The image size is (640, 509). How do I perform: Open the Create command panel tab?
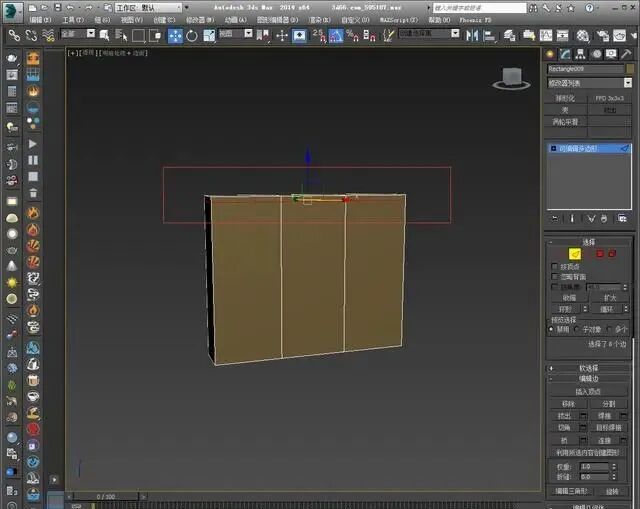(x=550, y=54)
